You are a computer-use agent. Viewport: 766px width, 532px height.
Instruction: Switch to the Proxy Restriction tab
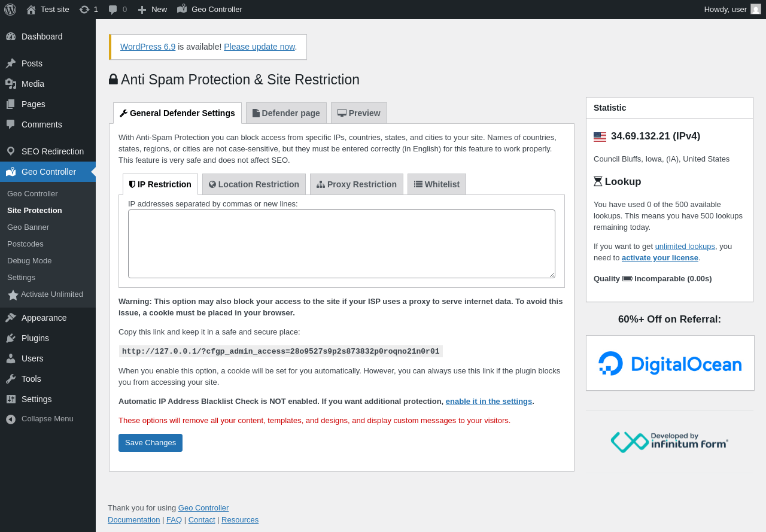(357, 184)
